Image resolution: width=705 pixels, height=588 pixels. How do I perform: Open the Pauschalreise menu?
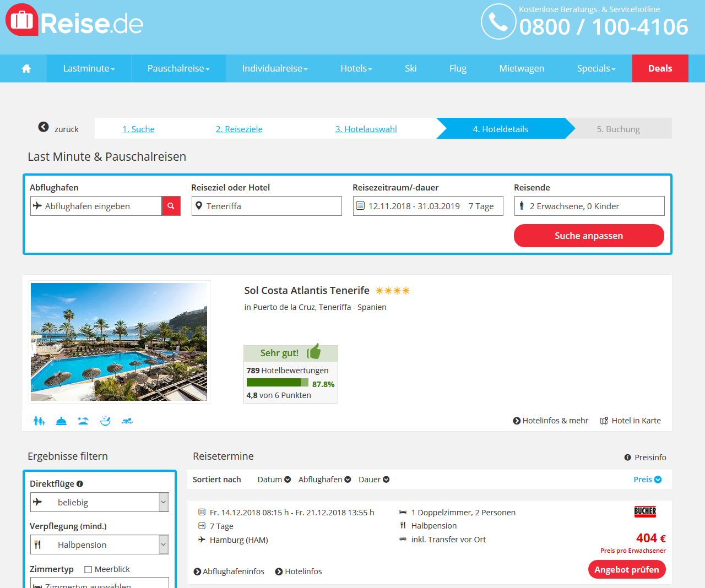[x=178, y=68]
